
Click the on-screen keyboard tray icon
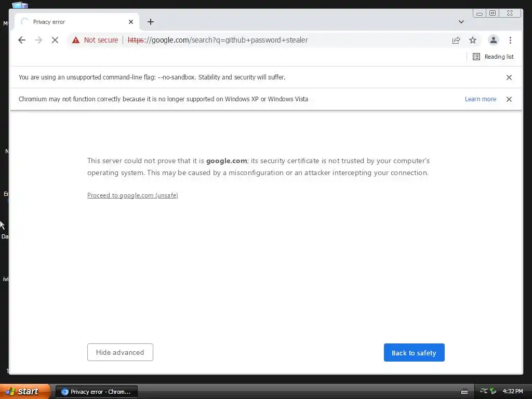pyautogui.click(x=464, y=392)
